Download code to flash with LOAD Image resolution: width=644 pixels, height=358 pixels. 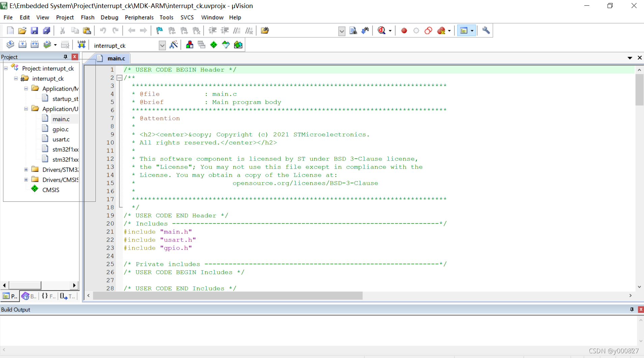82,45
